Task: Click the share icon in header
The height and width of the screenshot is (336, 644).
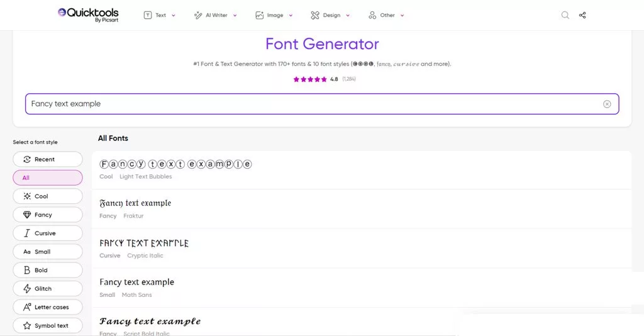Action: coord(582,15)
